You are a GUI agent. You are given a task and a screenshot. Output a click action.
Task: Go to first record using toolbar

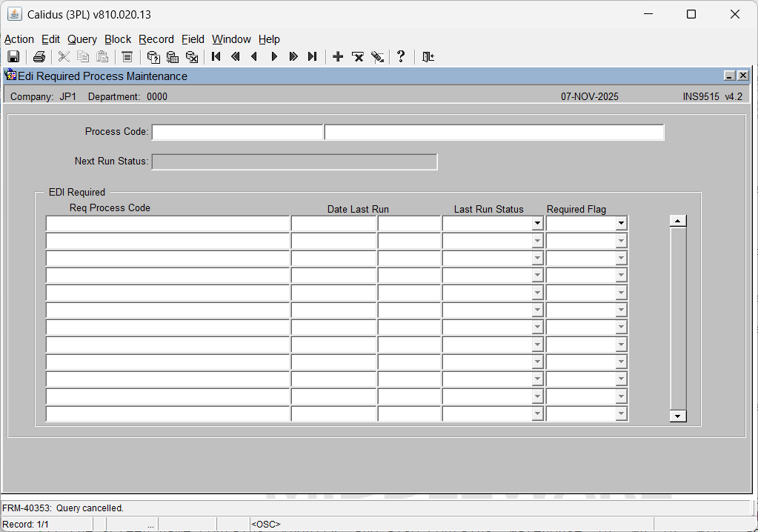pos(216,57)
